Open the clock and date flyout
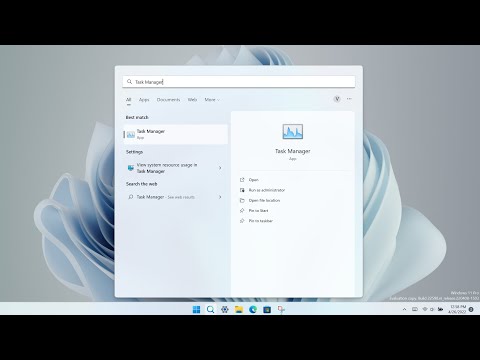The image size is (480, 360). point(457,309)
